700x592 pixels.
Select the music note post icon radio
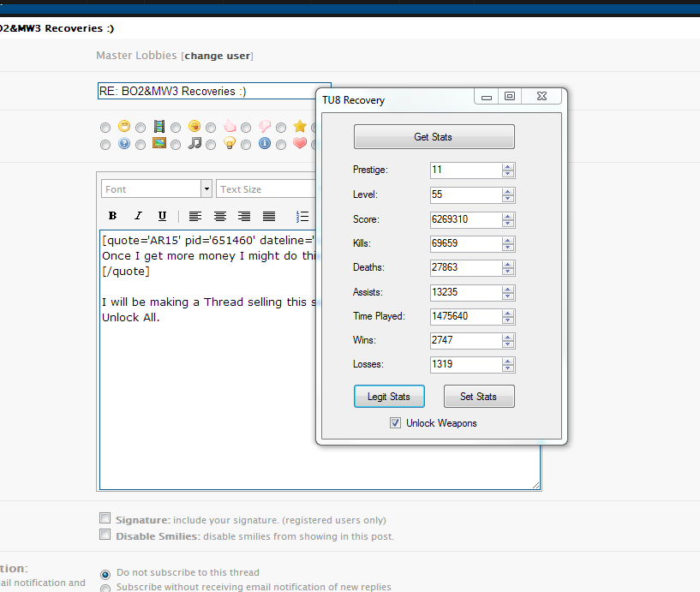point(176,145)
